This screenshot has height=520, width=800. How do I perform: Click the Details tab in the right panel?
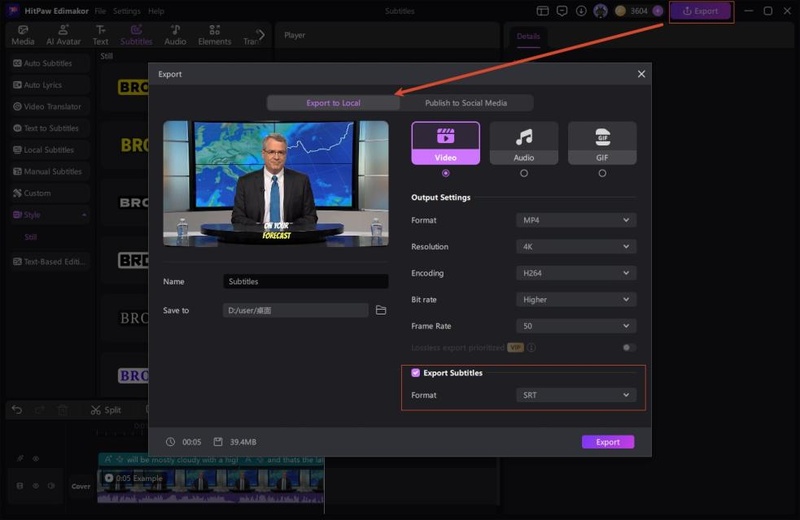[x=528, y=36]
